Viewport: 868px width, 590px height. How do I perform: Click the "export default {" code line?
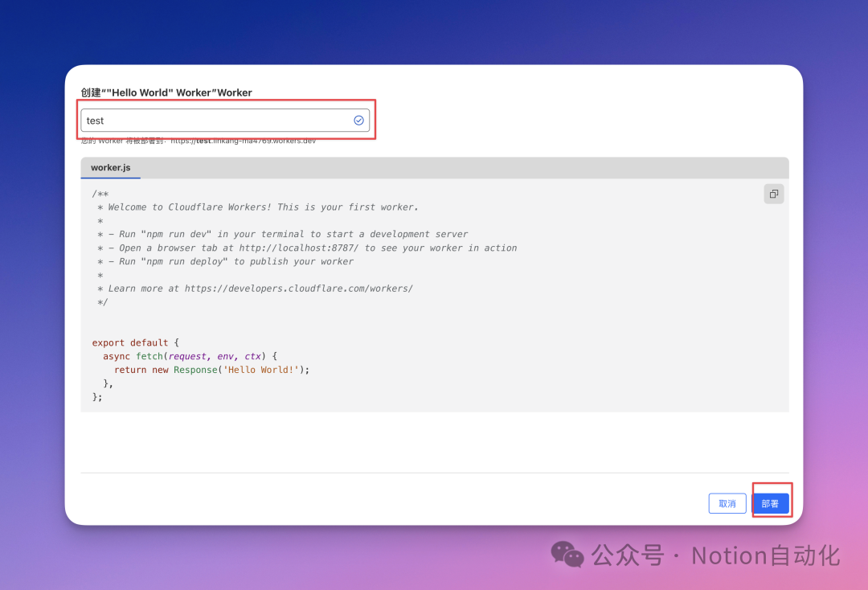coord(136,342)
